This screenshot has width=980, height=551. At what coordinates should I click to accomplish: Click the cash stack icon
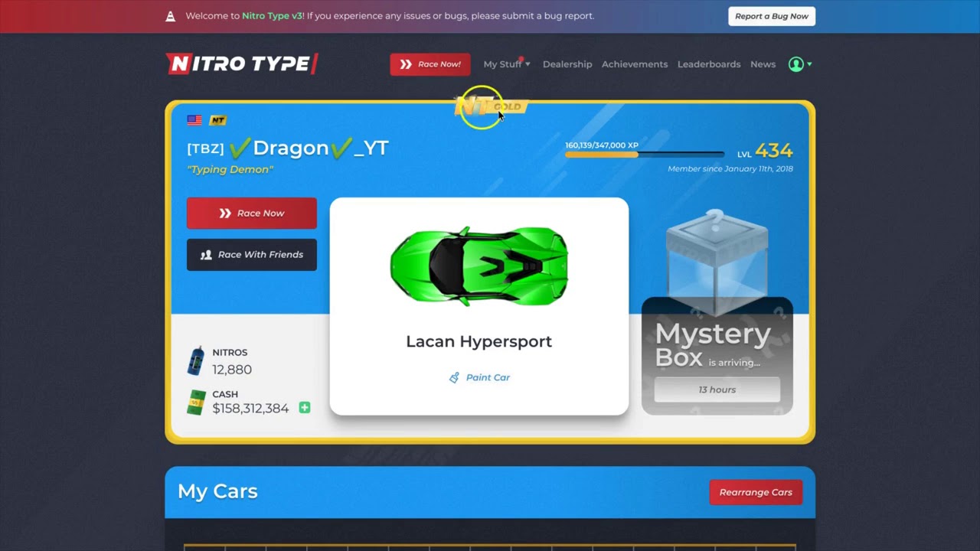[x=196, y=403]
